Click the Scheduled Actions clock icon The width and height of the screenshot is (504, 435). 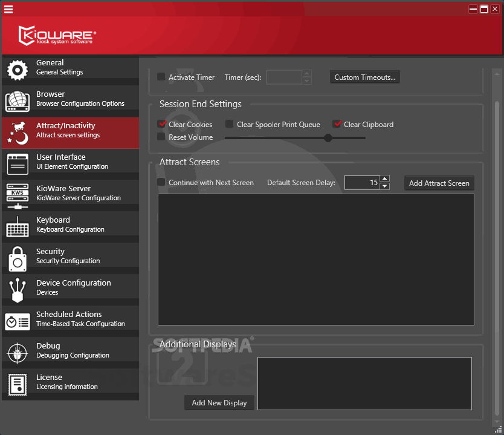point(18,321)
